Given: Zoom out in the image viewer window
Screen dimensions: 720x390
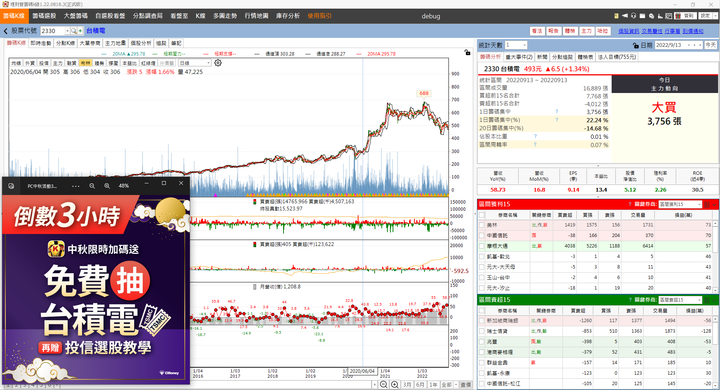Looking at the screenshot, I should (x=92, y=186).
